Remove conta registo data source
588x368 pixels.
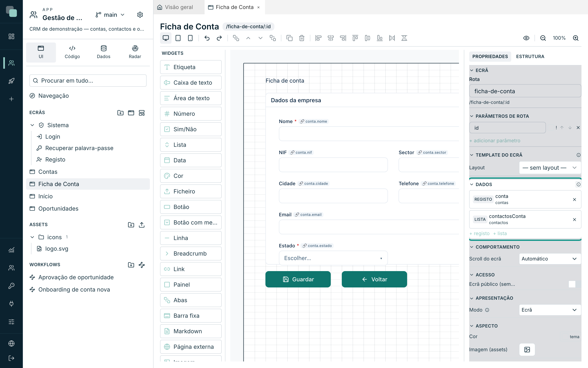(574, 200)
